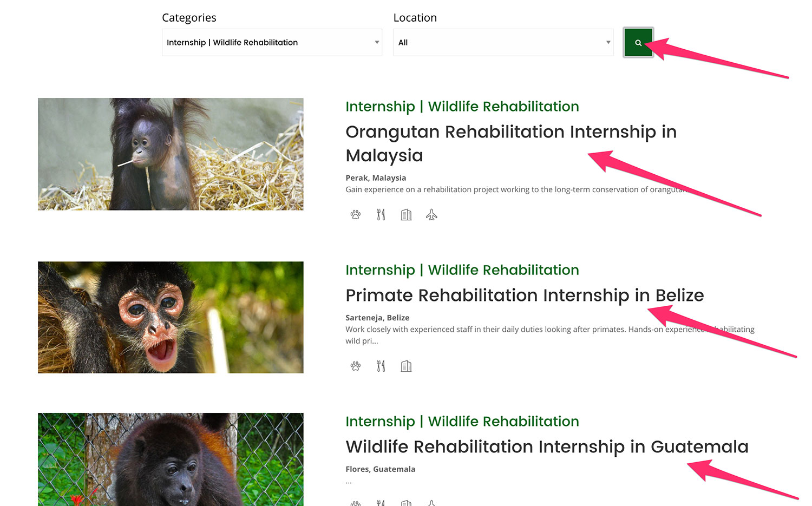Click the Perak, Malaysia location text
Image resolution: width=812 pixels, height=506 pixels.
point(376,178)
